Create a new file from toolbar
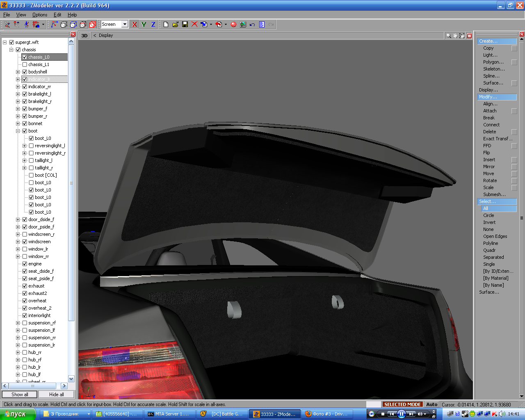 [x=166, y=25]
